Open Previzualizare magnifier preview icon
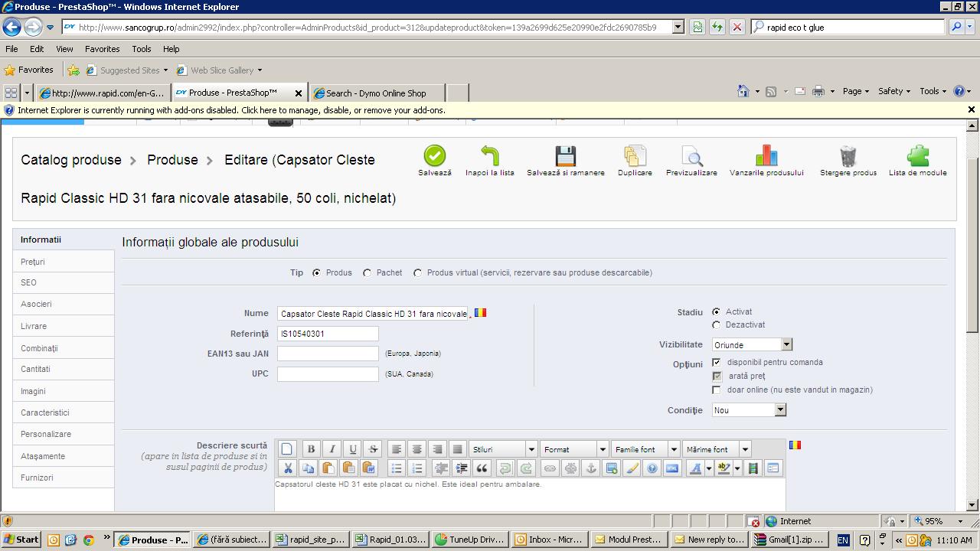Viewport: 980px width, 551px height. click(691, 155)
